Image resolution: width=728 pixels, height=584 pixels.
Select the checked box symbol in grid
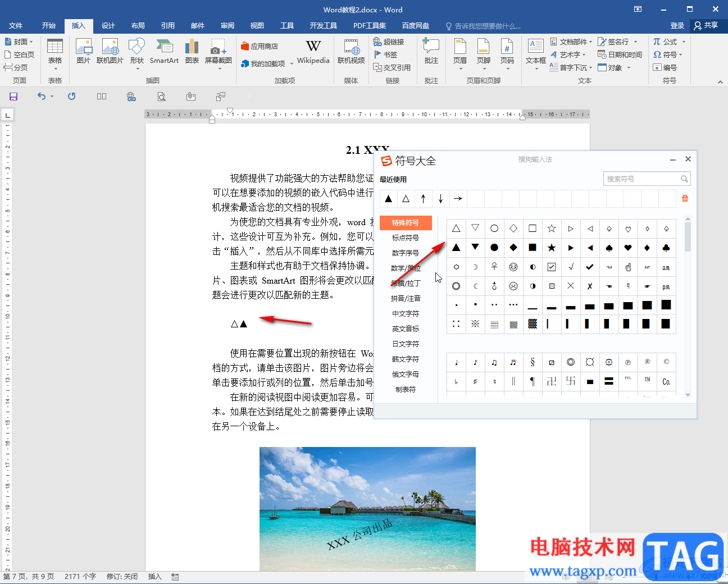coord(552,267)
